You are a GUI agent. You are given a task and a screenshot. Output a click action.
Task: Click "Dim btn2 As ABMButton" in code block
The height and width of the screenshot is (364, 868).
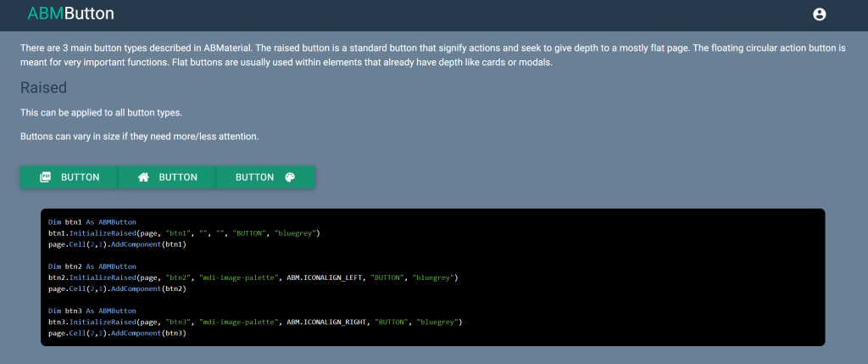pos(92,266)
